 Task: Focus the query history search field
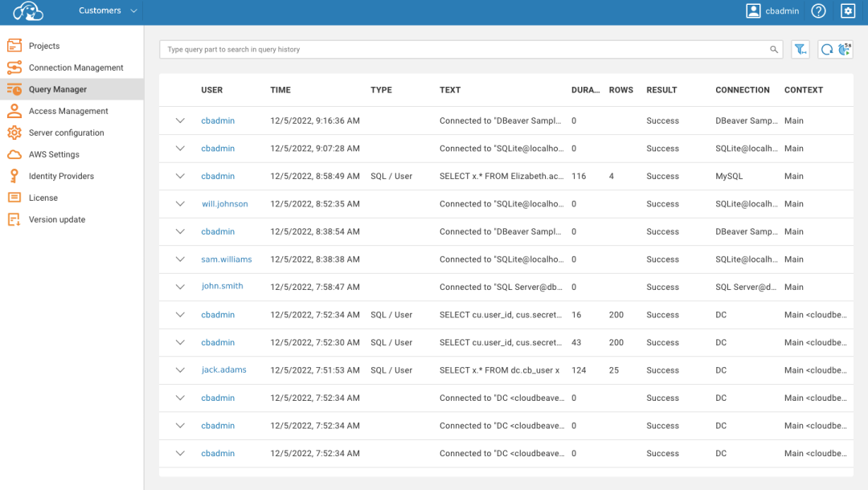pos(471,49)
